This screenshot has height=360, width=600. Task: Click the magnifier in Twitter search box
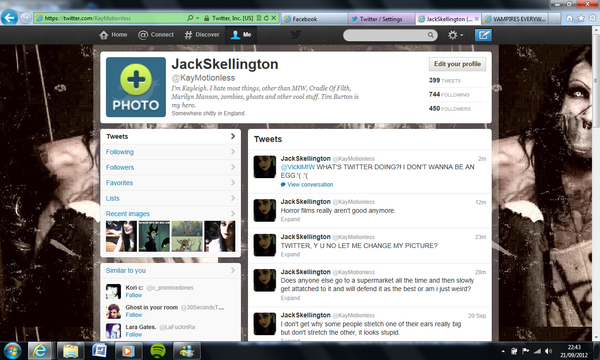pos(430,35)
